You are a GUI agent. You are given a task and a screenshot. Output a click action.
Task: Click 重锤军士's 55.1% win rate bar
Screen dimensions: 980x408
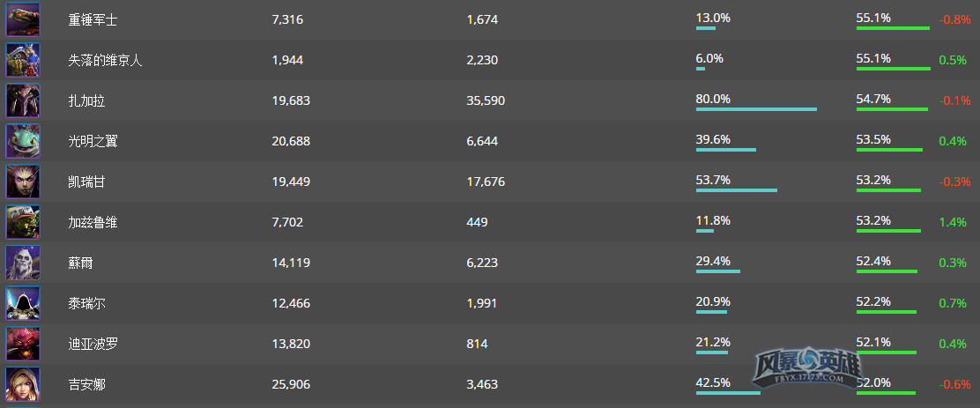coord(893,28)
